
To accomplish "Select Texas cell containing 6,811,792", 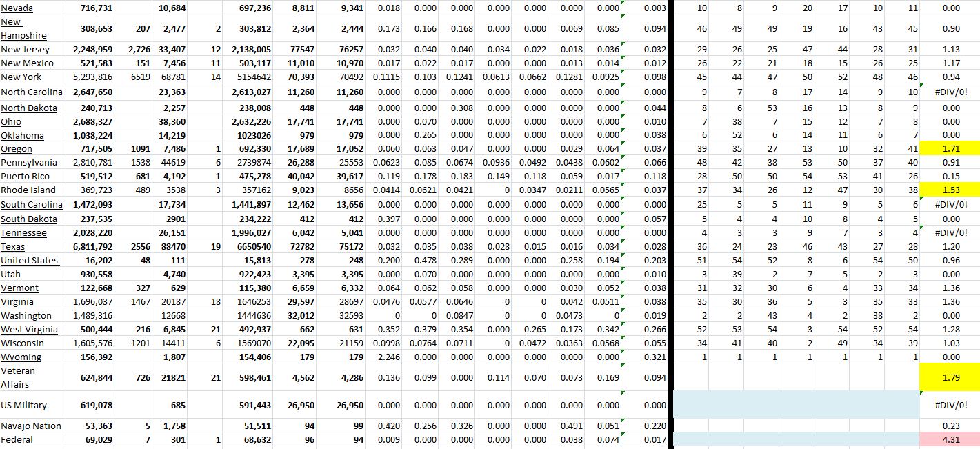I will click(x=92, y=246).
